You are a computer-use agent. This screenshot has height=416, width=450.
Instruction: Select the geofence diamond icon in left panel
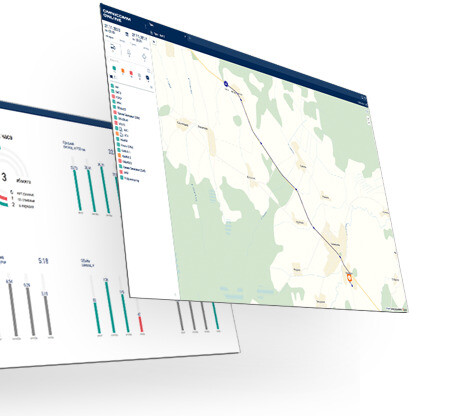tap(144, 56)
